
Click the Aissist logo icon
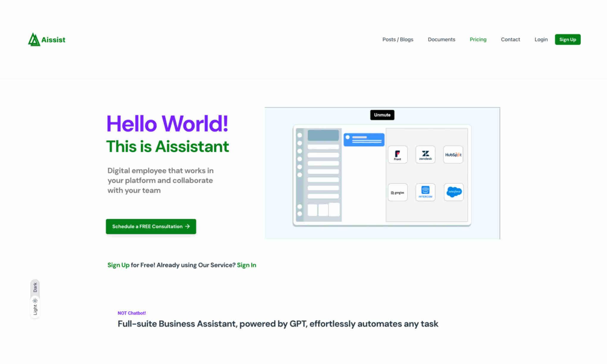pos(33,39)
